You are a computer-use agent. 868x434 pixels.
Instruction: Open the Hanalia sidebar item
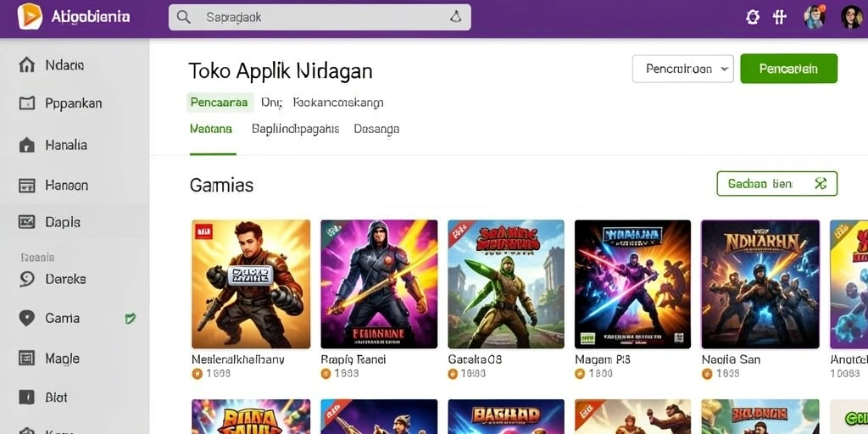click(x=75, y=145)
